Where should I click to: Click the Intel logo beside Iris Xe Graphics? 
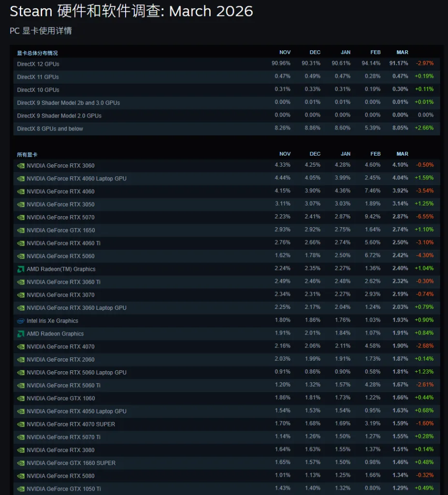pyautogui.click(x=21, y=321)
